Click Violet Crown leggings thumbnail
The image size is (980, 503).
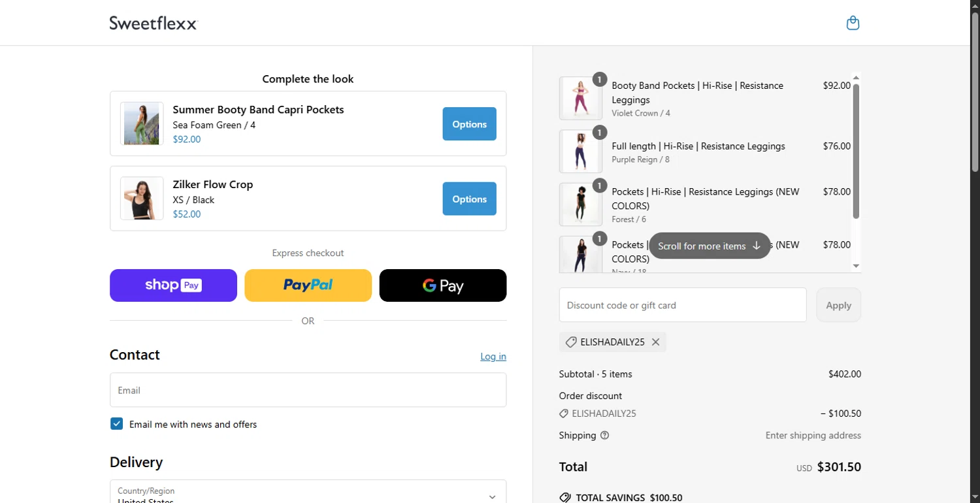coord(580,98)
